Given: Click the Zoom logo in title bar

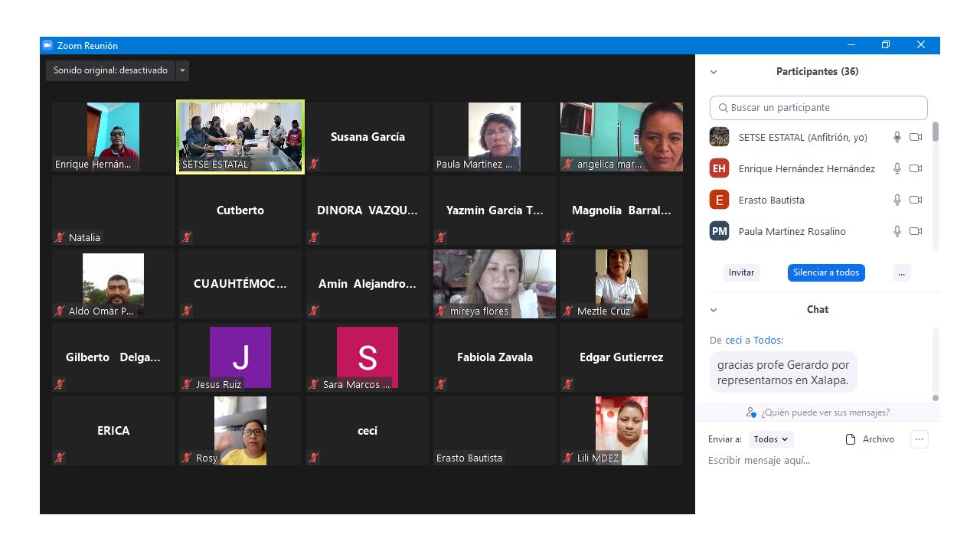Looking at the screenshot, I should [x=47, y=45].
